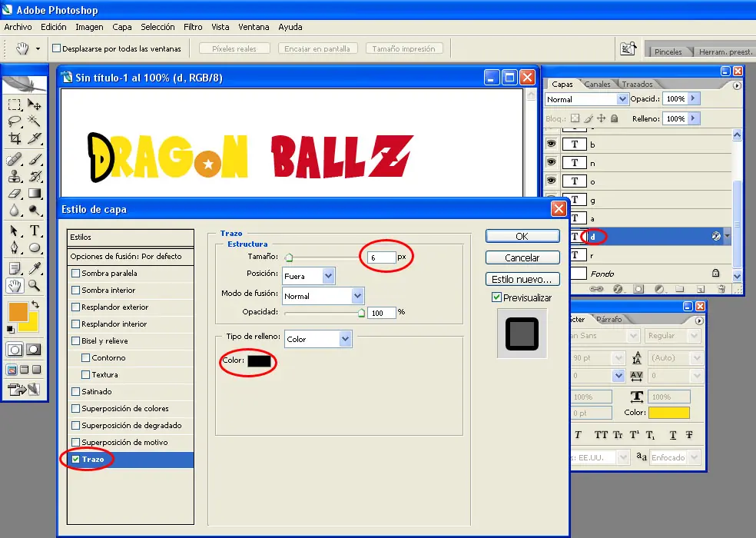The height and width of the screenshot is (538, 756).
Task: Select the Rectangular Marquee tool
Action: 15,105
